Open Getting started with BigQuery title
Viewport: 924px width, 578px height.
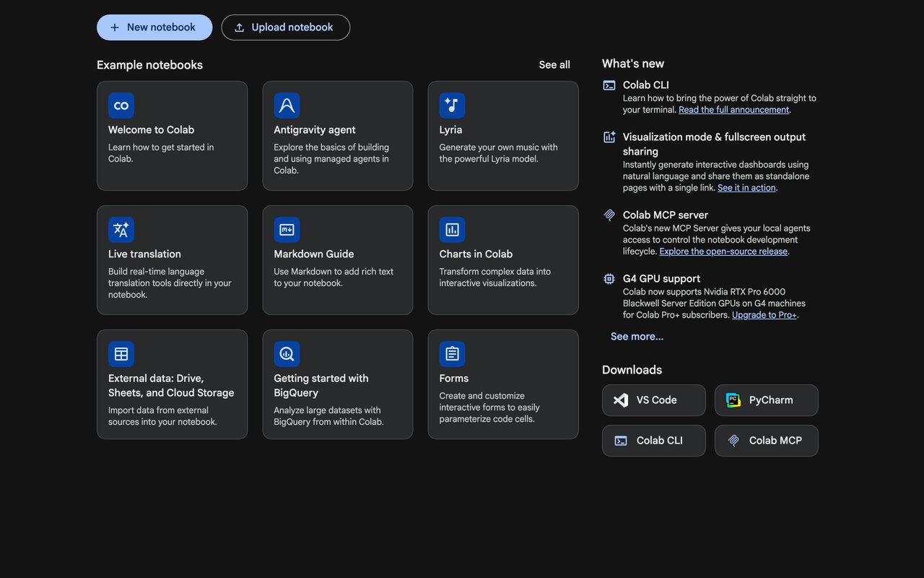(x=321, y=386)
